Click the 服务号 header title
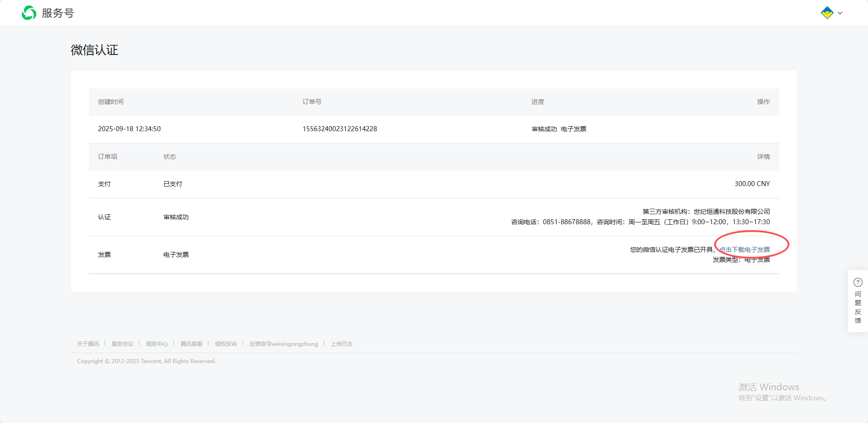Screen dimensions: 868x423 click(x=58, y=13)
